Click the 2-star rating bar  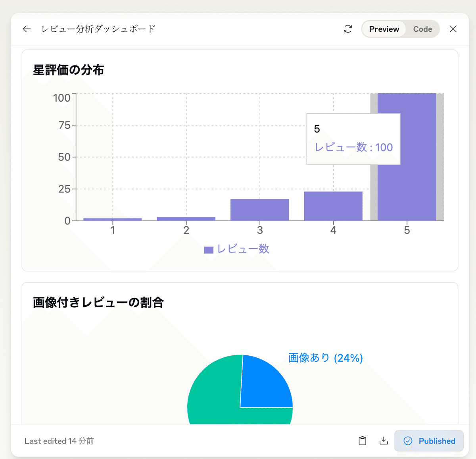[x=186, y=219]
